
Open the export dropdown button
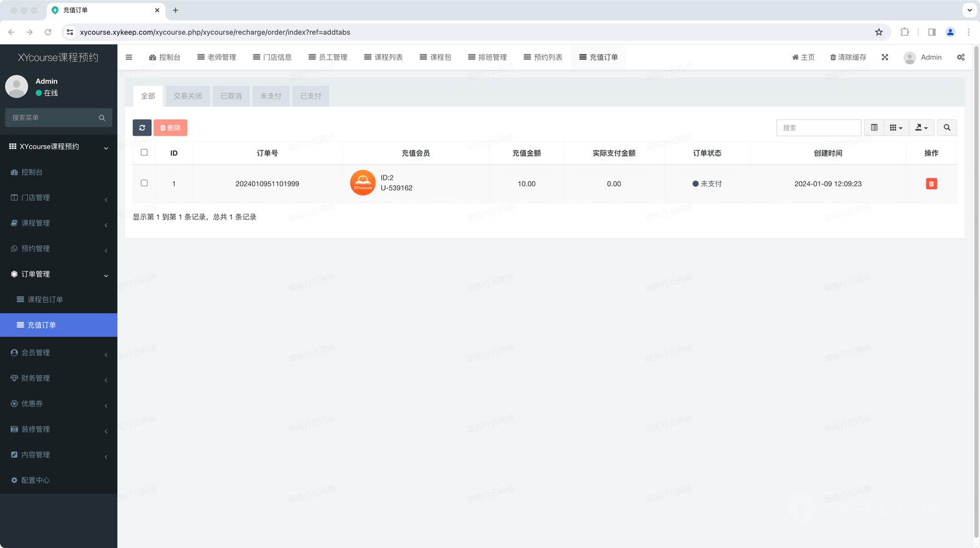[x=921, y=128]
